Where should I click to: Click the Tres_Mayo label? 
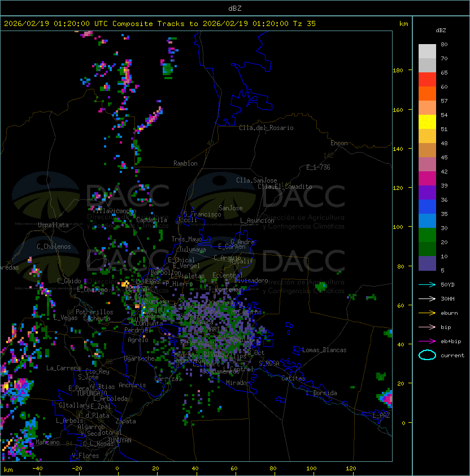186,239
